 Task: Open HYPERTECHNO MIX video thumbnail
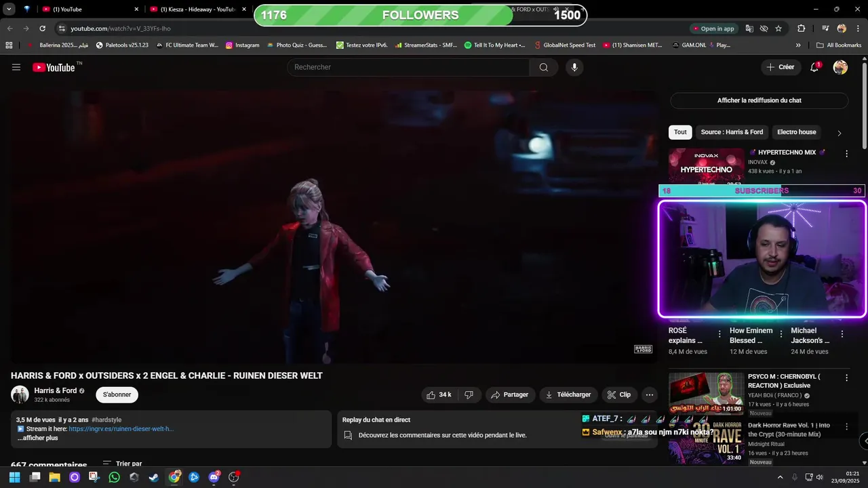pyautogui.click(x=706, y=167)
